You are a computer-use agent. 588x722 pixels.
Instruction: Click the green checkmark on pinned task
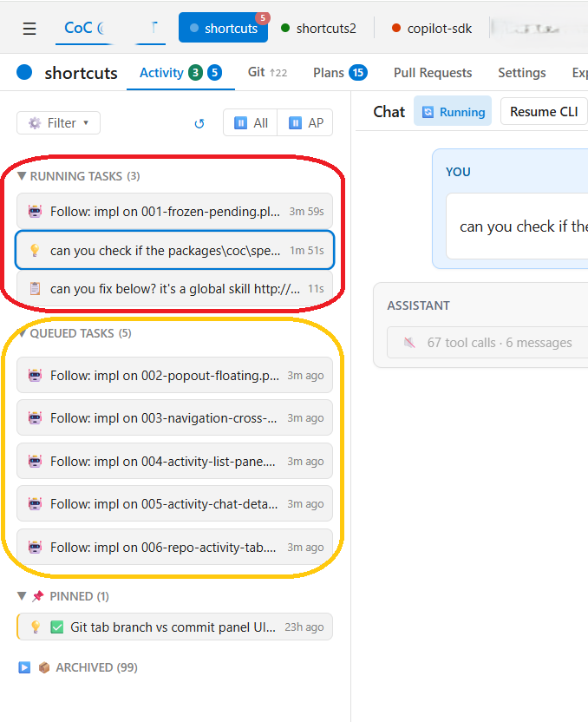(x=57, y=627)
